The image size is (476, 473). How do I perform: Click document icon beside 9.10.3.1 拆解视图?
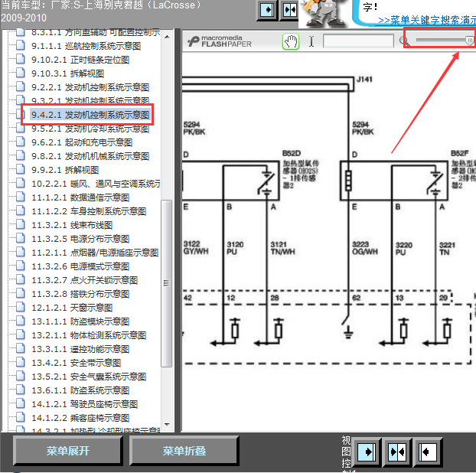(x=21, y=73)
